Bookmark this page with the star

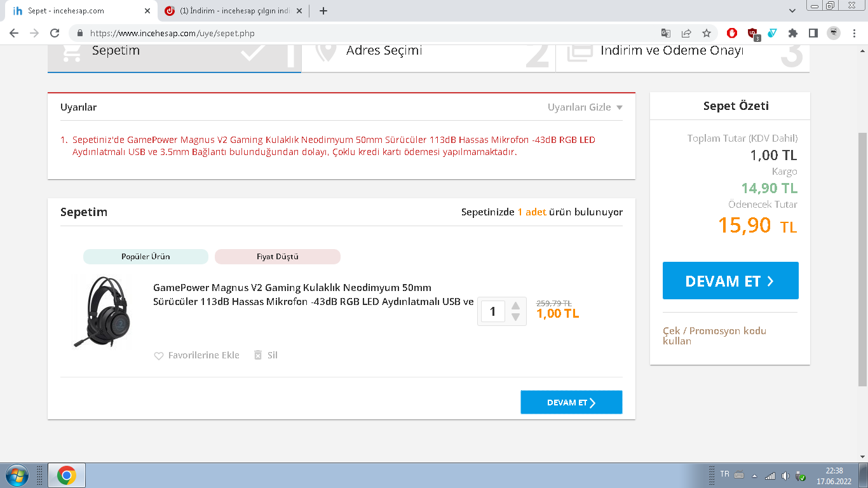coord(707,33)
